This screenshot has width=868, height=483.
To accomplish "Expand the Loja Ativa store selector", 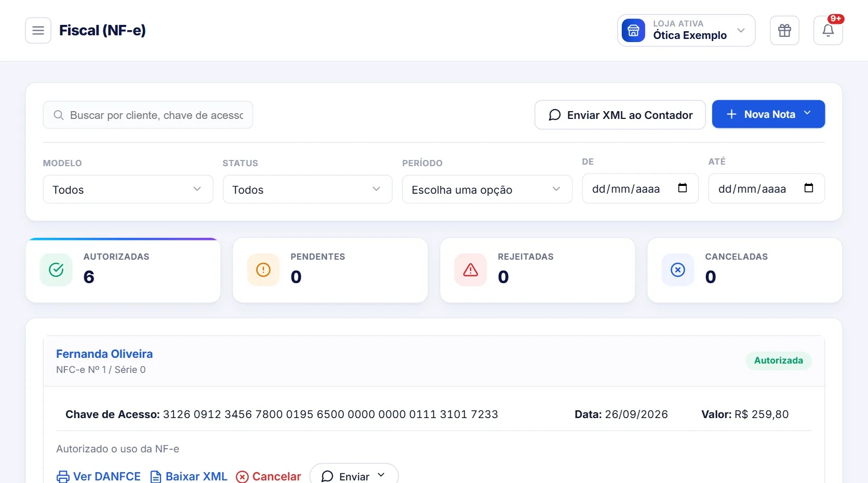I will [686, 31].
